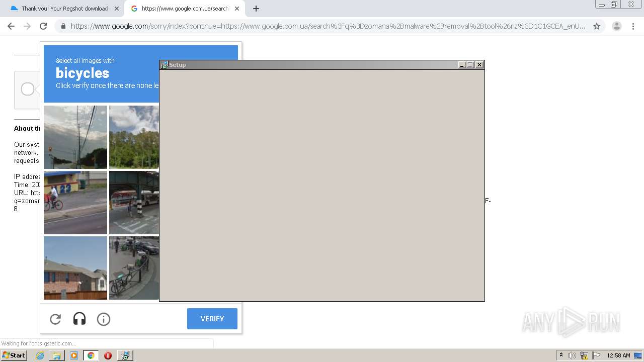Viewport: 644px width, 362px height.
Task: Close the Setup window
Action: coord(479,65)
